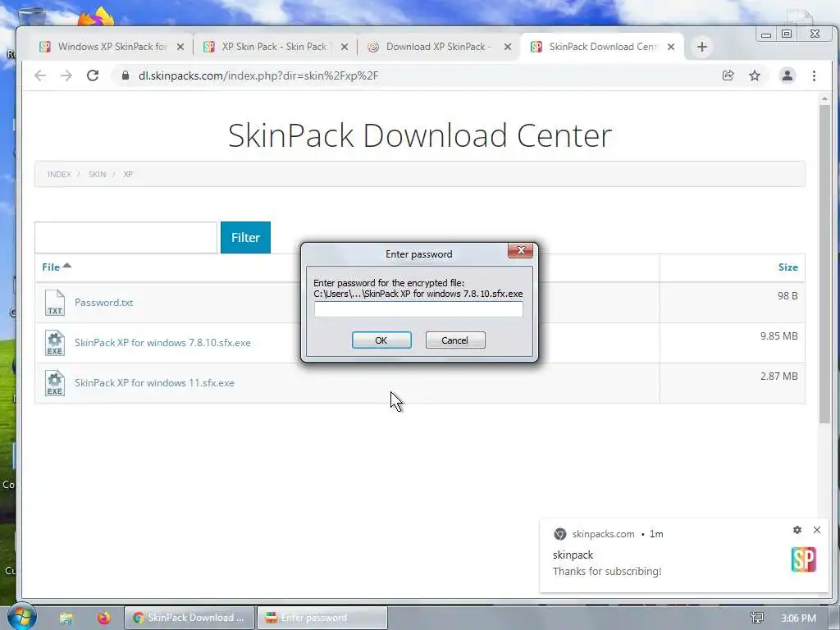Click OK in the password dialog
This screenshot has width=840, height=630.
381,340
